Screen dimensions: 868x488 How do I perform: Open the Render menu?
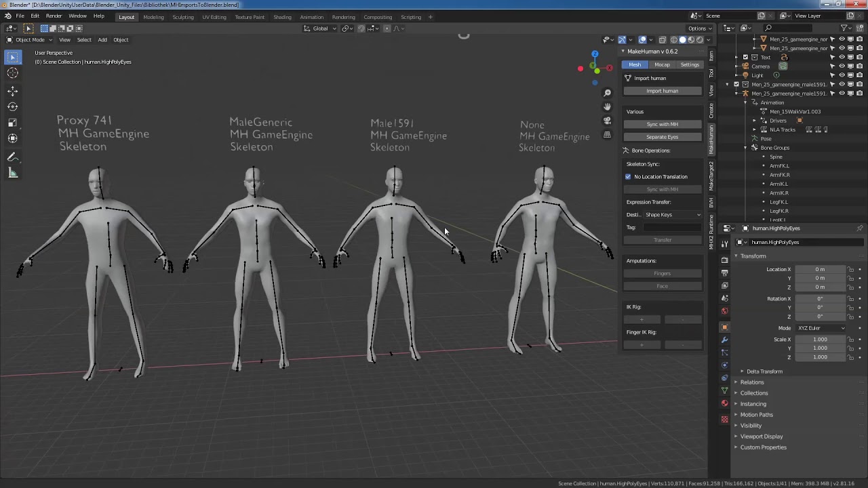[x=54, y=16]
